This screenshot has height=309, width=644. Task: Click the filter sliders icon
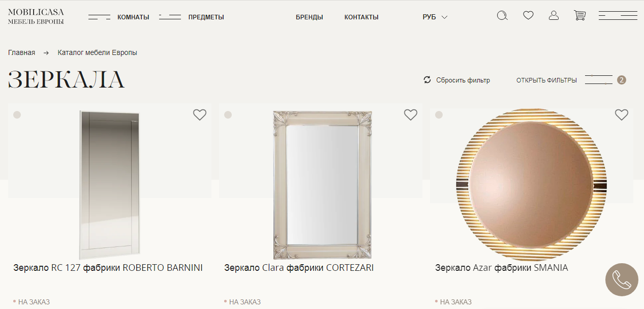point(599,80)
